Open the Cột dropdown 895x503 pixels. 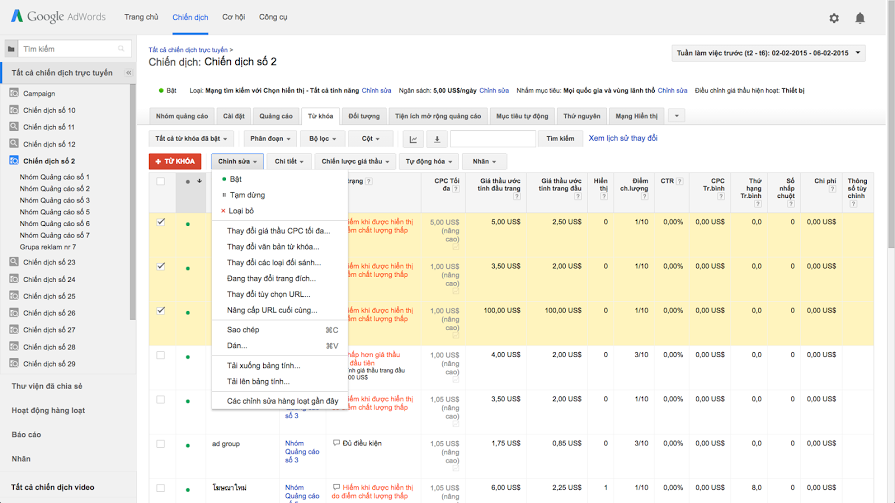tap(370, 139)
